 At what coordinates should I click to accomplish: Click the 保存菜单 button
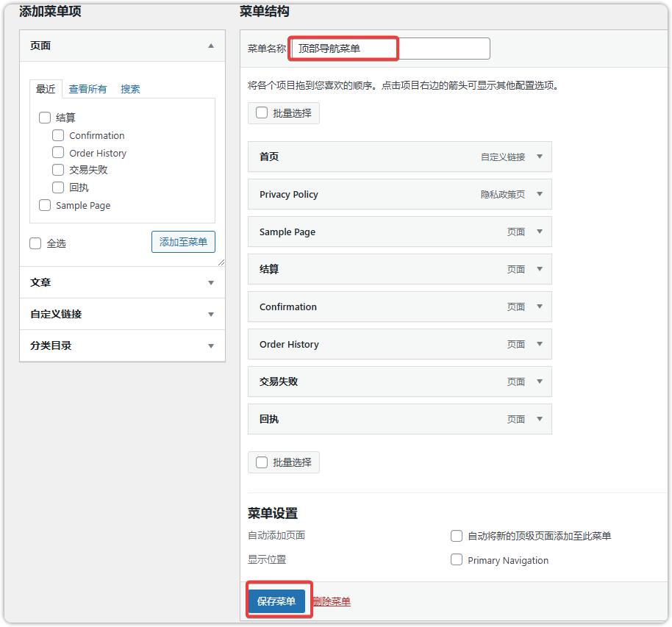click(x=276, y=601)
